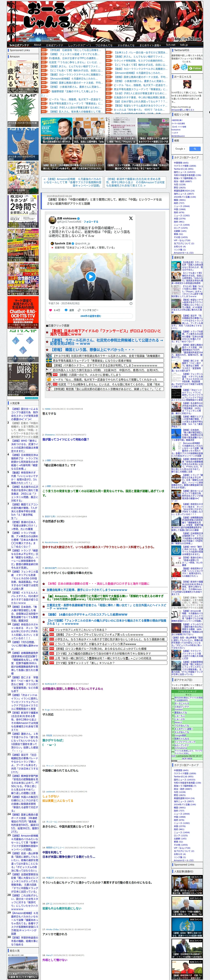Open the ワロタあんてな nav tab

(104, 45)
